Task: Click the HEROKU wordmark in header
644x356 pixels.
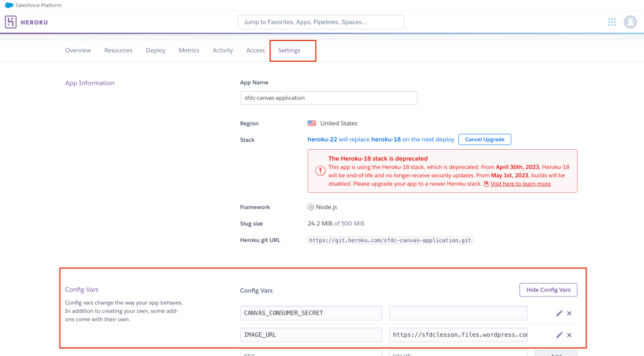Action: pyautogui.click(x=34, y=23)
